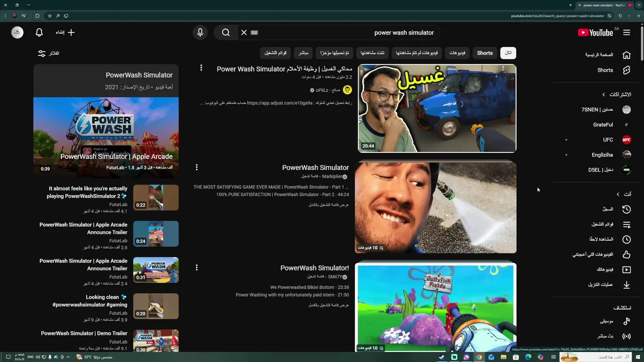Click the Create (إنشاء) plus button
Image resolution: width=644 pixels, height=362 pixels.
pyautogui.click(x=65, y=33)
